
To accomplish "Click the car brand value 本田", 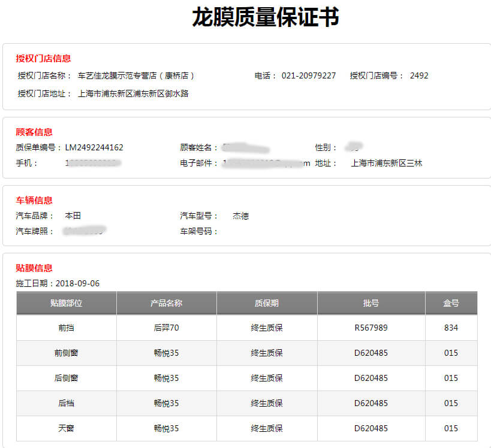I will click(73, 216).
